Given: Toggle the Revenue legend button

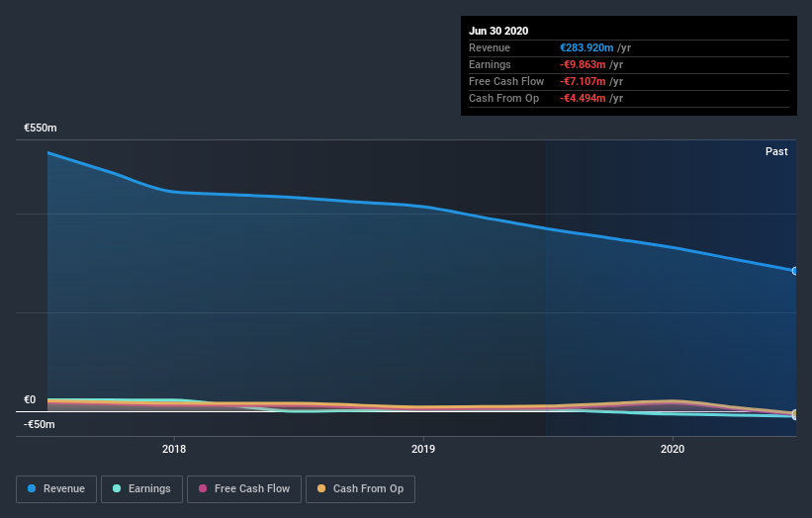Looking at the screenshot, I should (56, 489).
